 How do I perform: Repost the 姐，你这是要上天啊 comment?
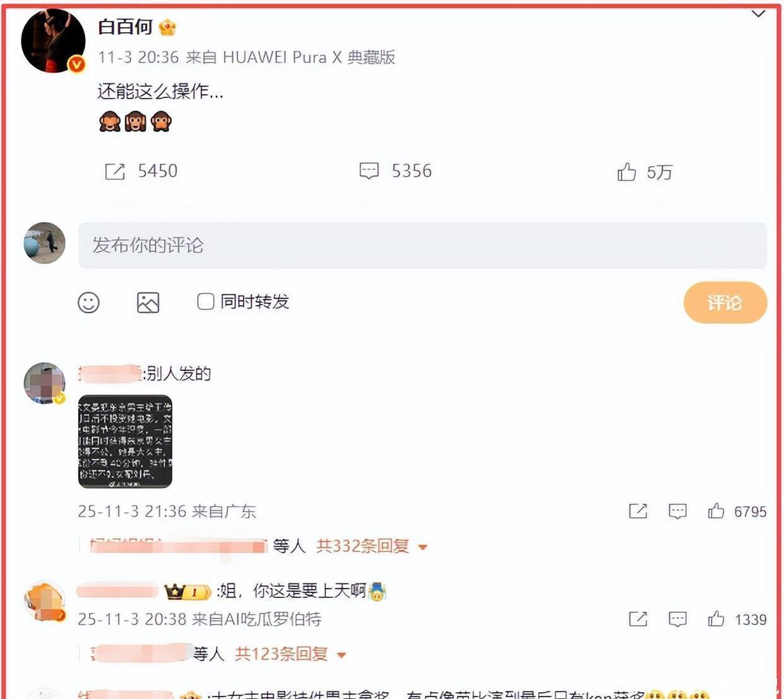click(638, 619)
